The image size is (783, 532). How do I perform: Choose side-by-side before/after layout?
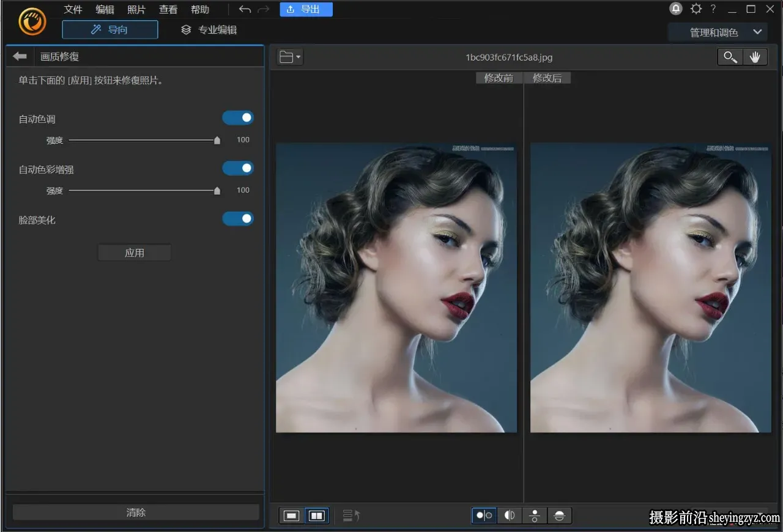pos(484,515)
